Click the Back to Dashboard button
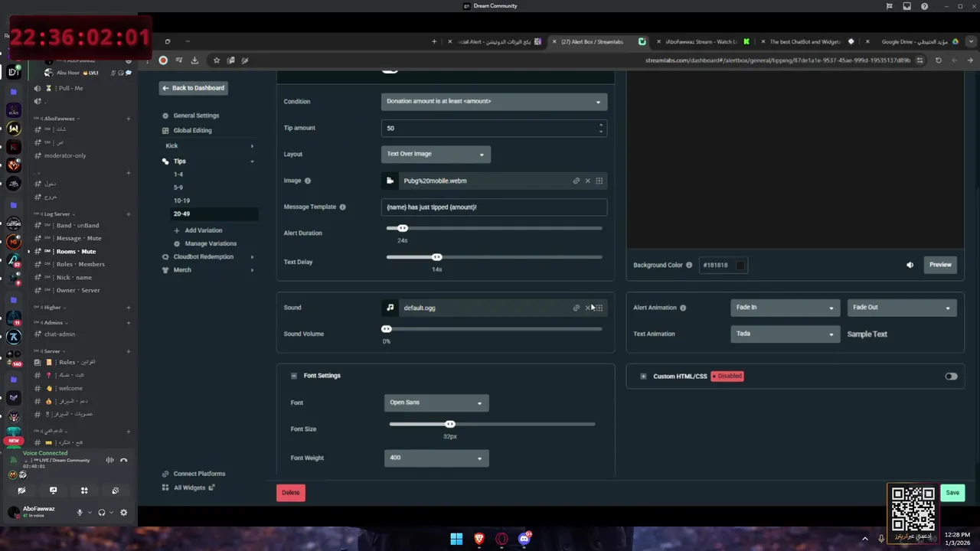The image size is (980, 551). coord(194,88)
